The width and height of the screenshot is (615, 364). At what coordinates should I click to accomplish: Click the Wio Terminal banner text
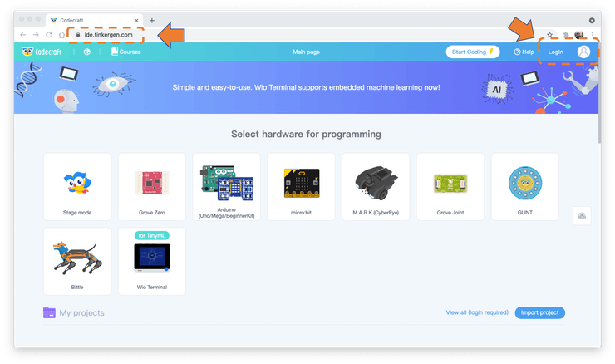[306, 87]
